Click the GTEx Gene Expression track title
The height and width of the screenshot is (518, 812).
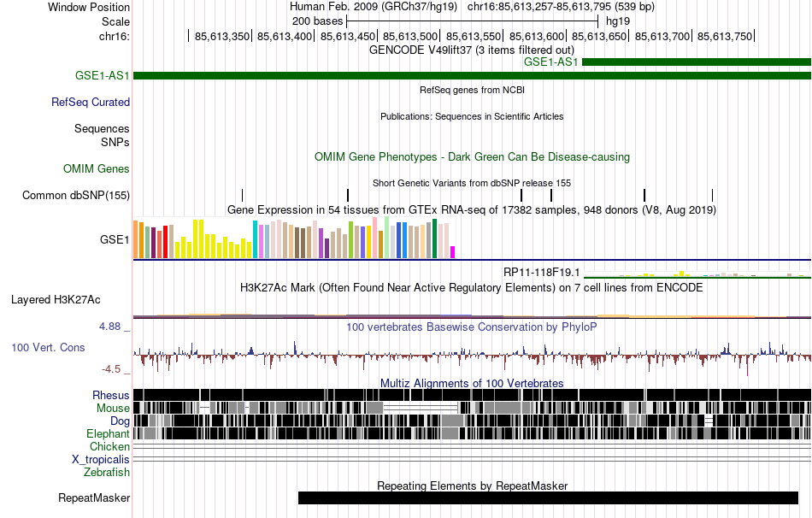click(x=471, y=209)
